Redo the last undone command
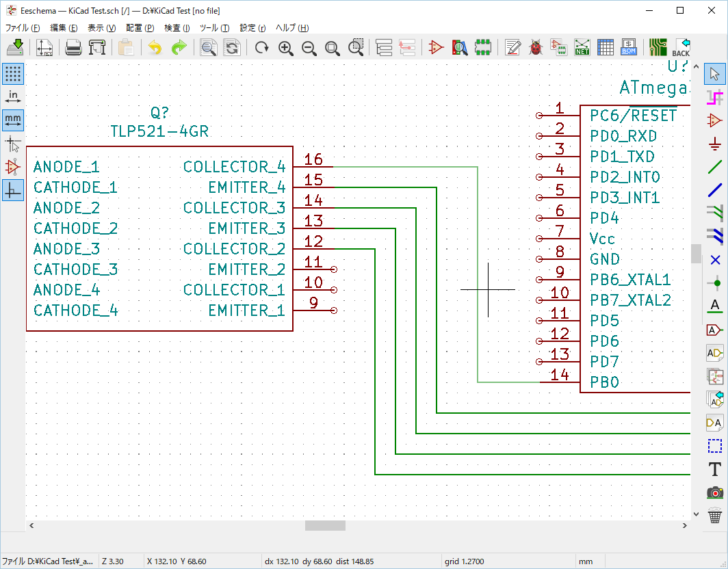Image resolution: width=728 pixels, height=569 pixels. point(179,47)
